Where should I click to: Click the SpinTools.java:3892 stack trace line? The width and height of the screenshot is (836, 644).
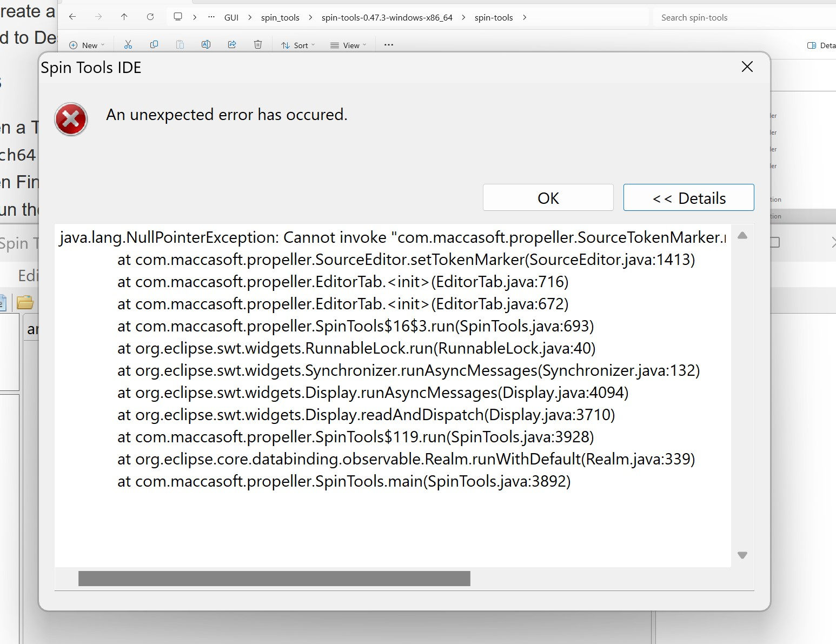coord(344,481)
